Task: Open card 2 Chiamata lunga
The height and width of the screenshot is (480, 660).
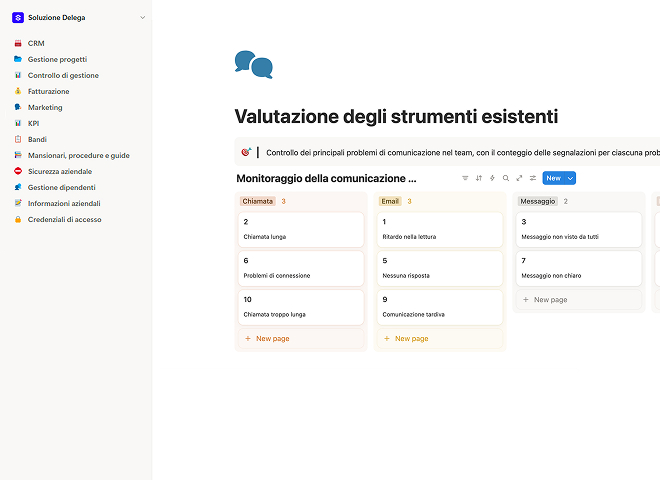Action: point(301,229)
